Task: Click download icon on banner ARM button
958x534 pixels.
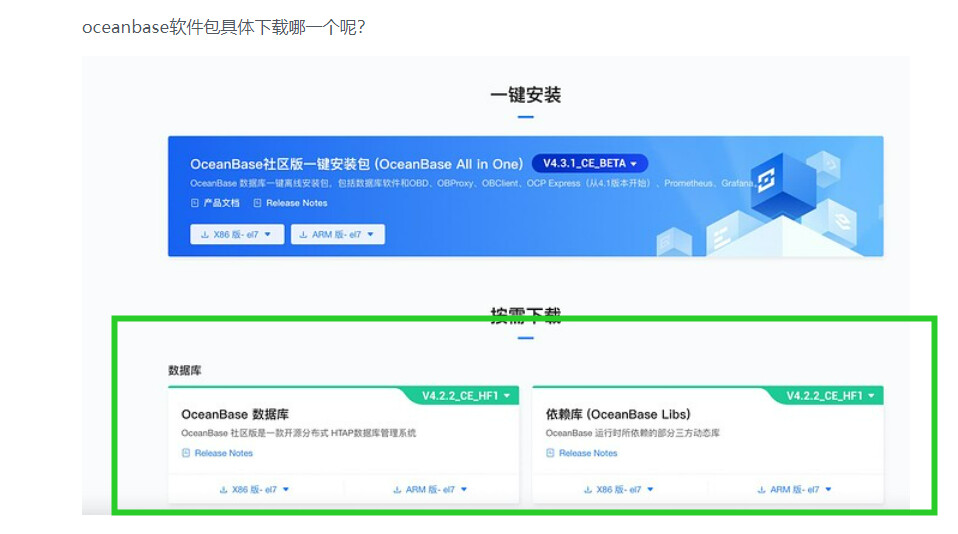Action: click(x=303, y=235)
